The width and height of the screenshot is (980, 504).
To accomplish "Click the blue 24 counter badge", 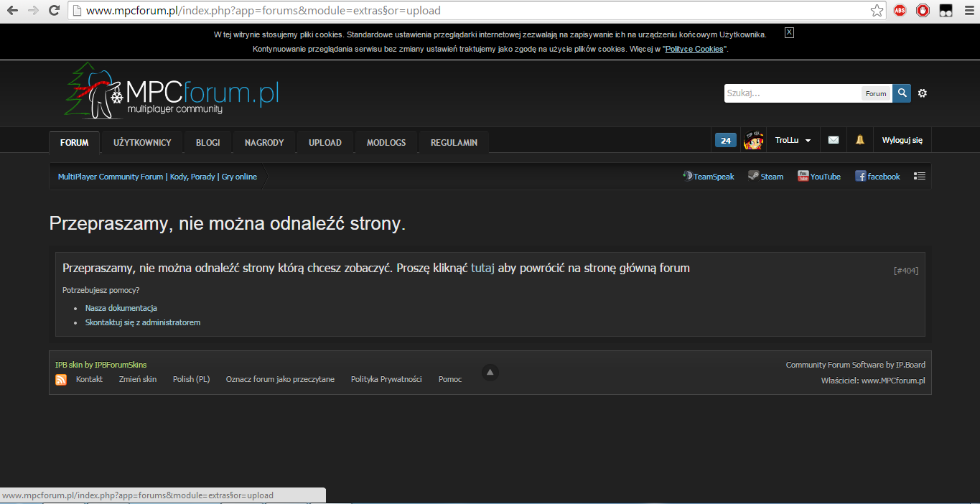I will coord(726,141).
